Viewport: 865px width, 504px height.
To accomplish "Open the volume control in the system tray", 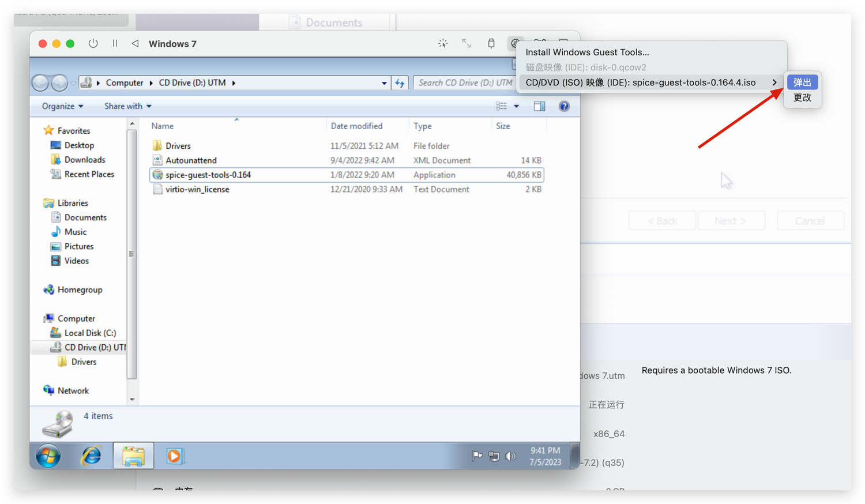I will 510,456.
